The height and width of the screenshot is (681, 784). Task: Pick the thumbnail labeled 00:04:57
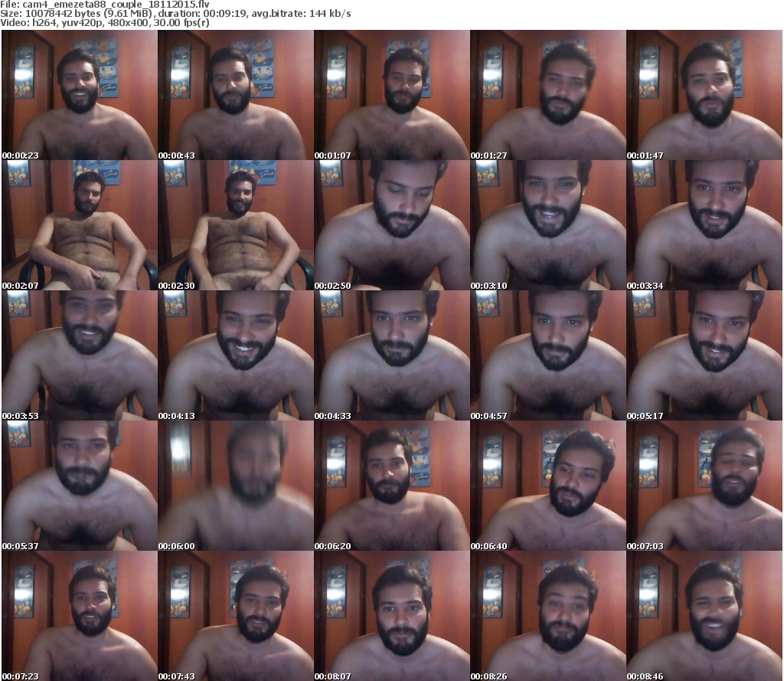(x=548, y=355)
